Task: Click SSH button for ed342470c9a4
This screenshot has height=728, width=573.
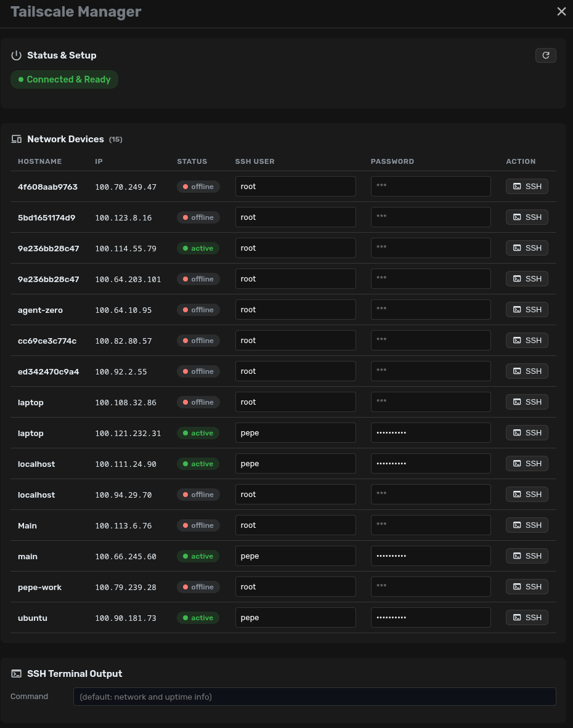Action: click(x=527, y=371)
